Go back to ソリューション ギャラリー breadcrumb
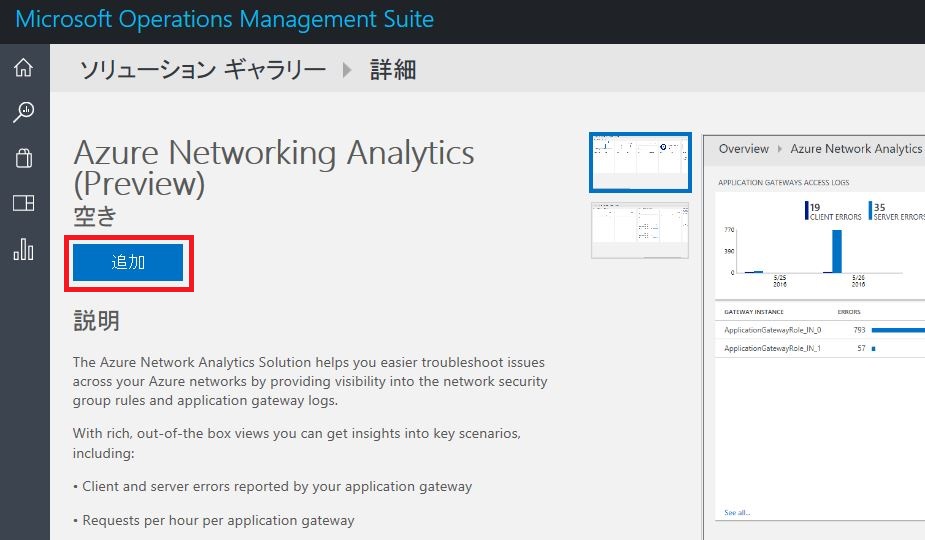925x540 pixels. coord(203,70)
